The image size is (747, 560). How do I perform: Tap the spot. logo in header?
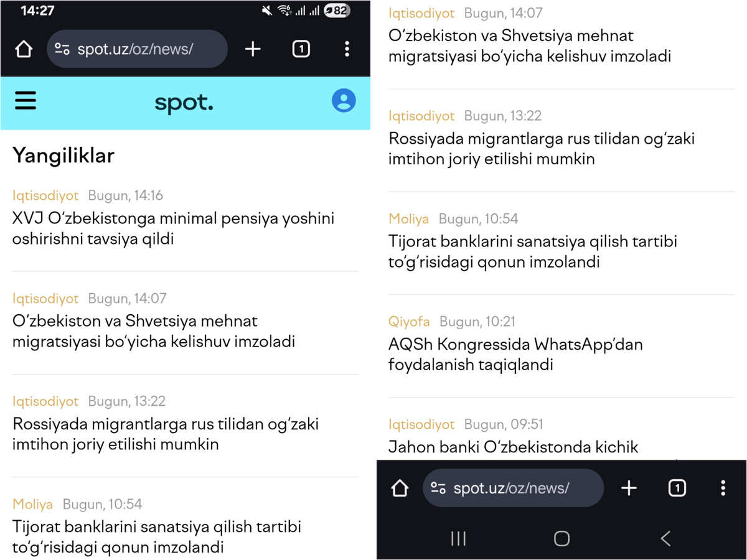tap(184, 103)
